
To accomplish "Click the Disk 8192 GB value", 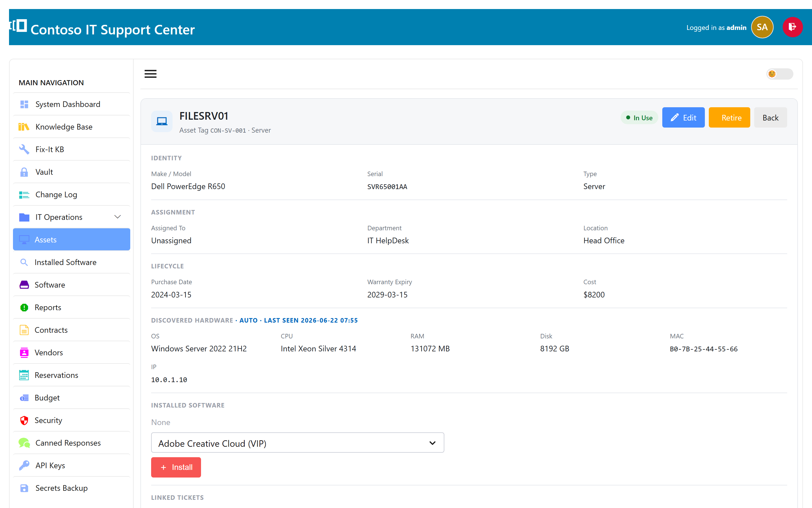I will (555, 349).
